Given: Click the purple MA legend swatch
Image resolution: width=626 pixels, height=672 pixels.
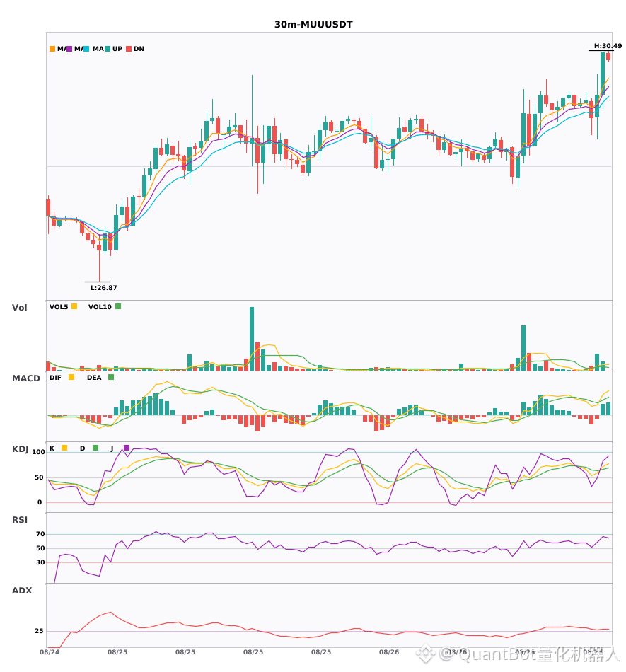Looking at the screenshot, I should [69, 49].
